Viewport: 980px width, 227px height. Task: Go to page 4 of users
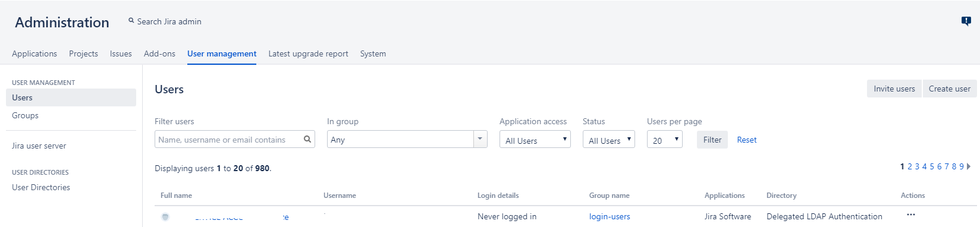[x=925, y=167]
